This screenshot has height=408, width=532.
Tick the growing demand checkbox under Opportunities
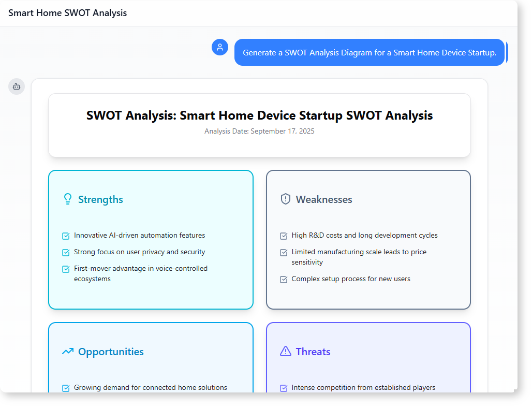point(66,388)
